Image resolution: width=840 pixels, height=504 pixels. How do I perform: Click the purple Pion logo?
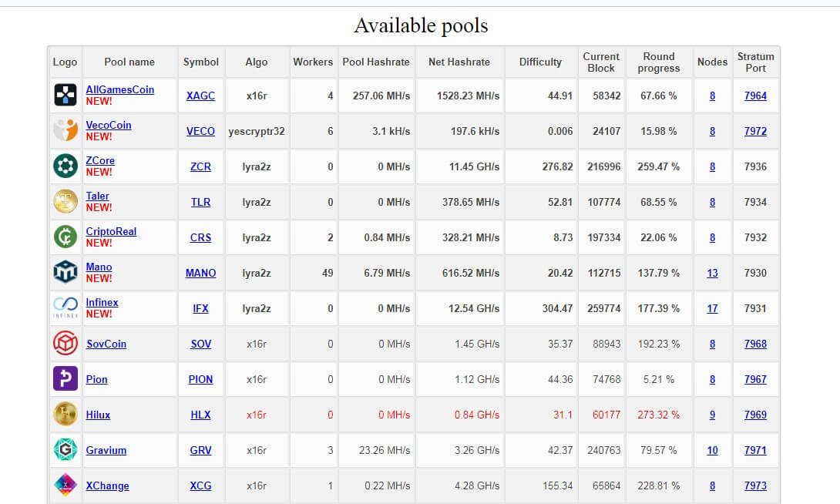coord(66,378)
